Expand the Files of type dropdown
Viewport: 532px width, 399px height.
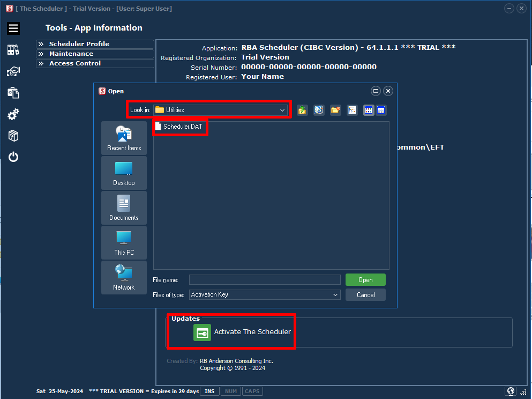click(335, 295)
